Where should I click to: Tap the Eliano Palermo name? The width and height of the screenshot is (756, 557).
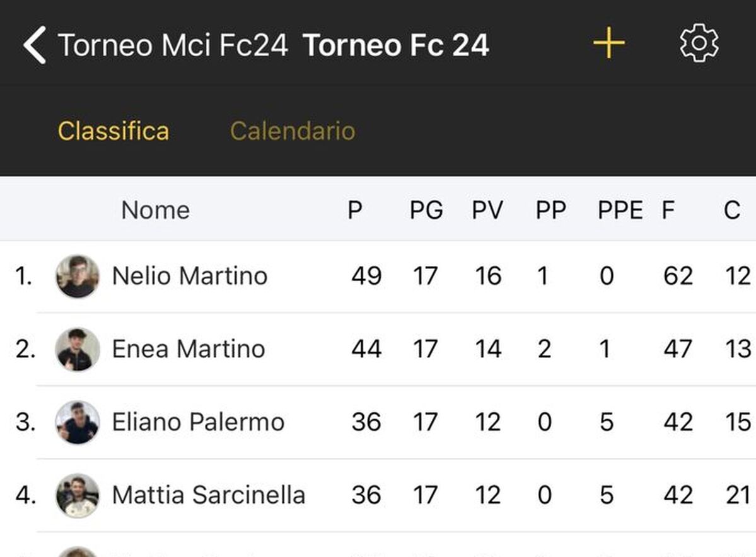pyautogui.click(x=198, y=422)
